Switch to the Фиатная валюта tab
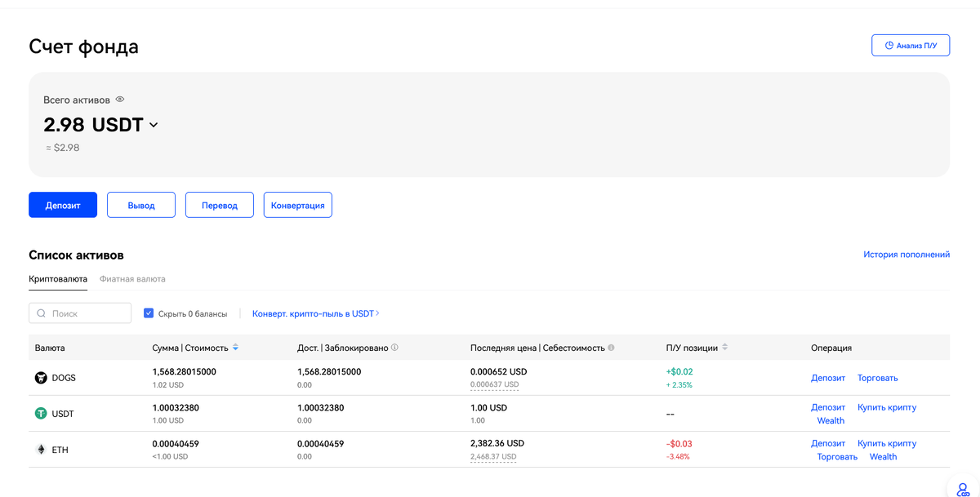 point(132,279)
